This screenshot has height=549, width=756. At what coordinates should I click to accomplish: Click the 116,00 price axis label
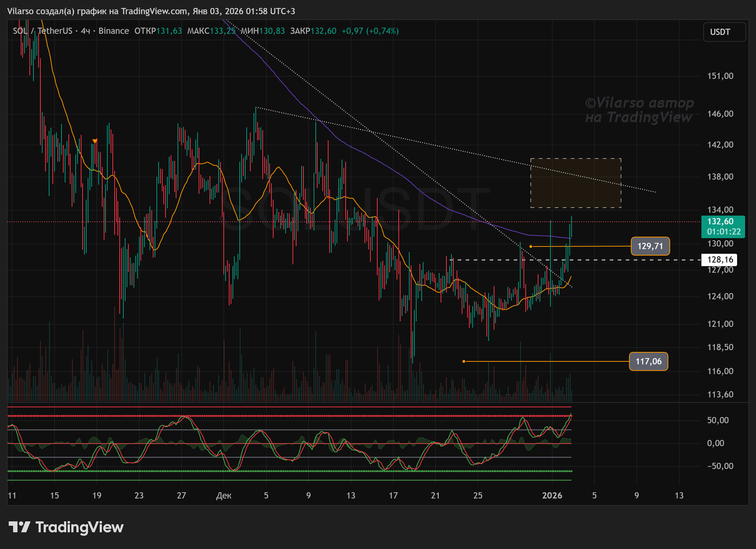(720, 371)
